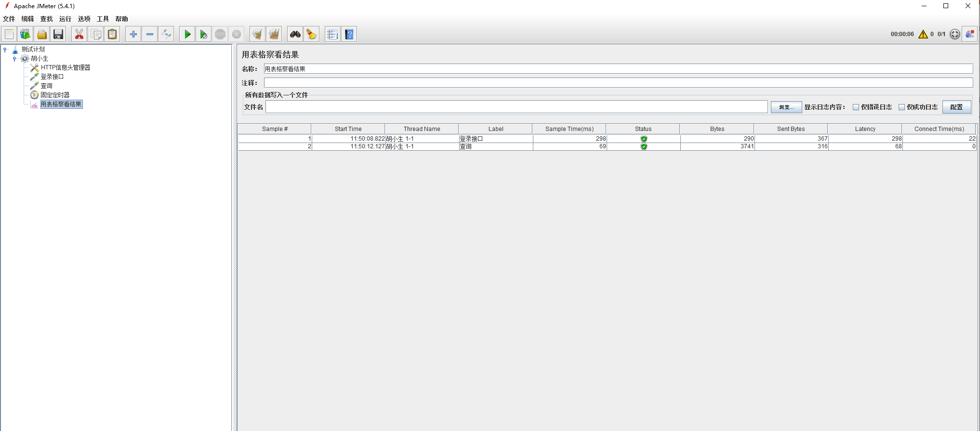
Task: Click the Open file folder icon
Action: click(42, 34)
